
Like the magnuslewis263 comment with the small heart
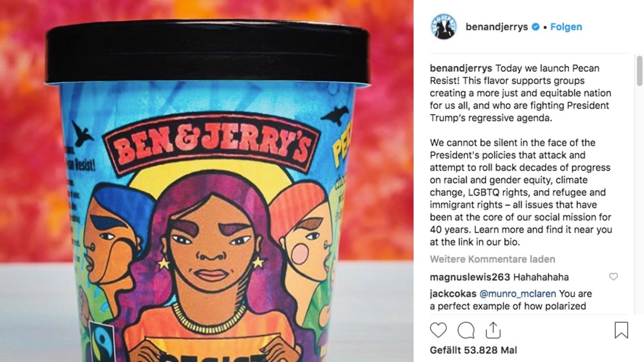pos(614,277)
